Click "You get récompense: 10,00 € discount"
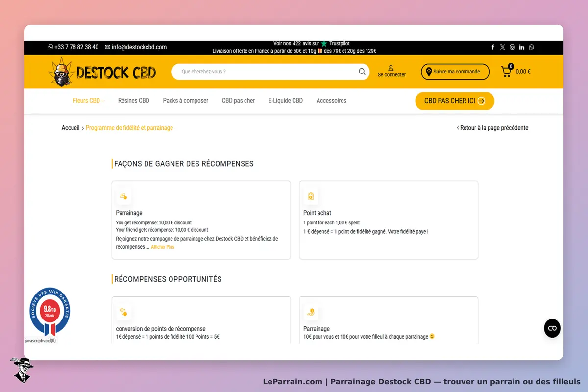 pyautogui.click(x=154, y=223)
